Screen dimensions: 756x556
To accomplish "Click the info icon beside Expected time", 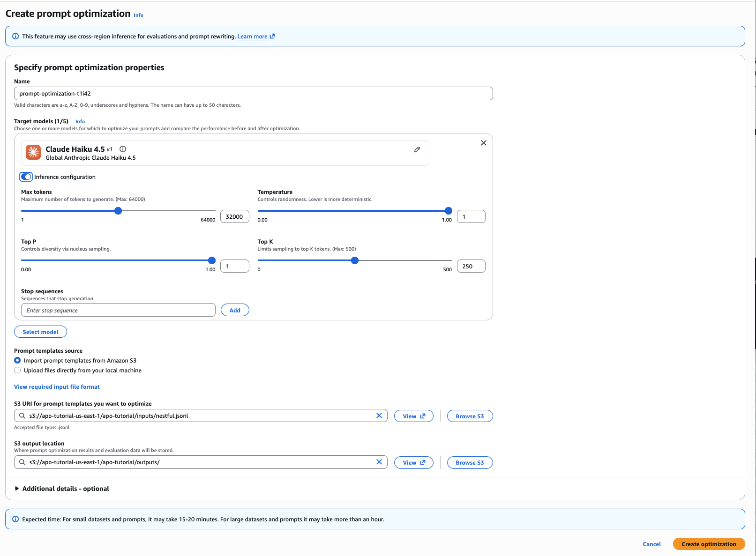I will 15,519.
